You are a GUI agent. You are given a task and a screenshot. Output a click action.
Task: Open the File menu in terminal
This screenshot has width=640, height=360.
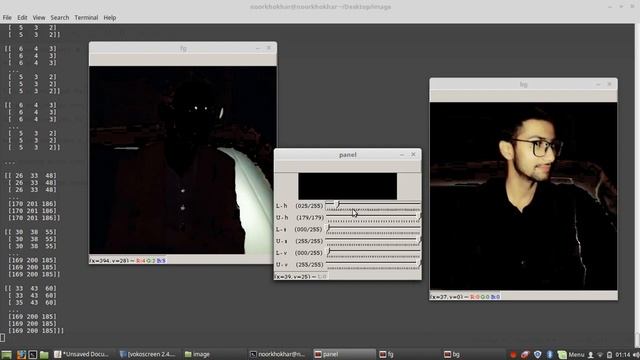(7, 18)
